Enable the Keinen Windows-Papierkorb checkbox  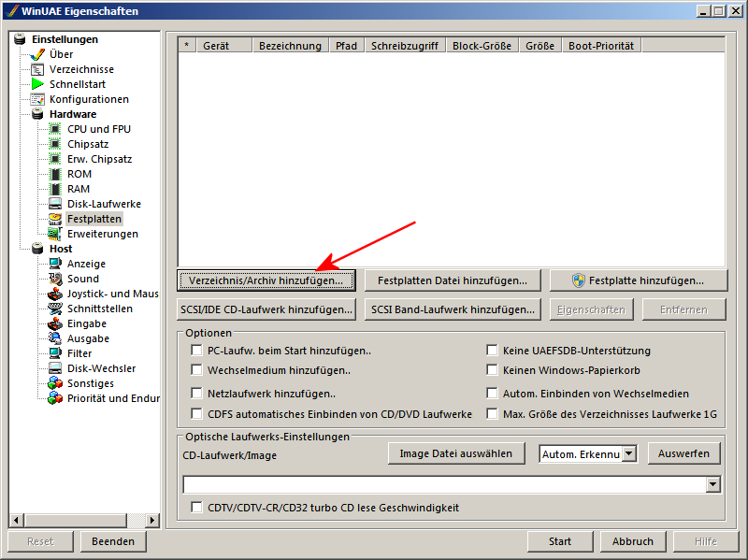tap(492, 369)
